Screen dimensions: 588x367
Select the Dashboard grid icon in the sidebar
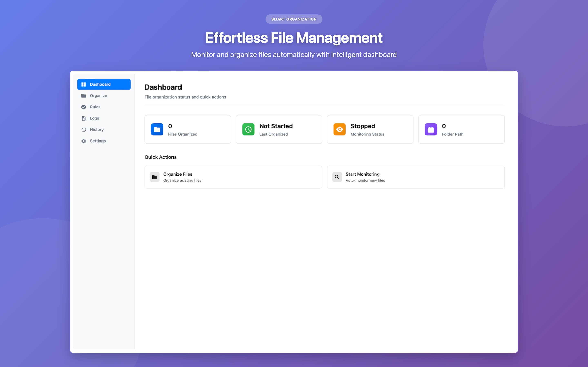(84, 84)
